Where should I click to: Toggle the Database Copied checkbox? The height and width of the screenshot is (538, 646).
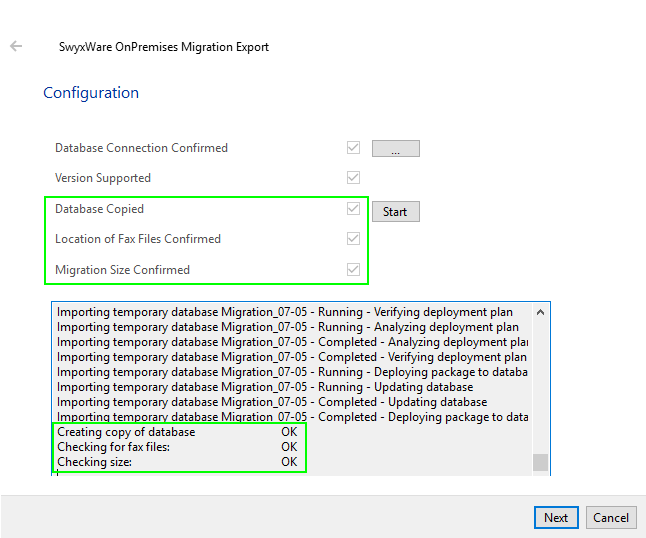(x=353, y=209)
